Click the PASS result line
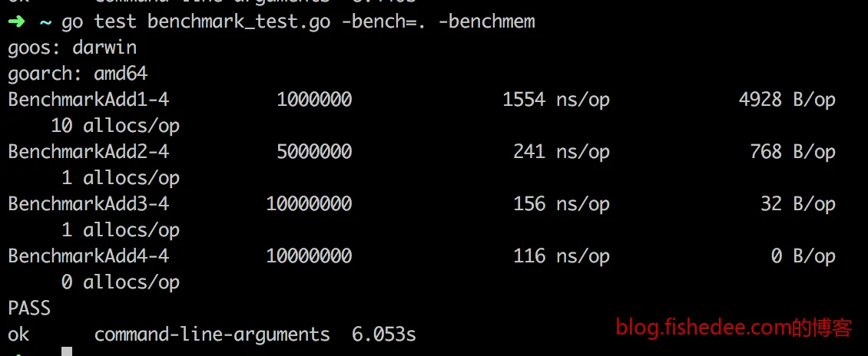Screen dimensions: 868x356 coord(29,308)
